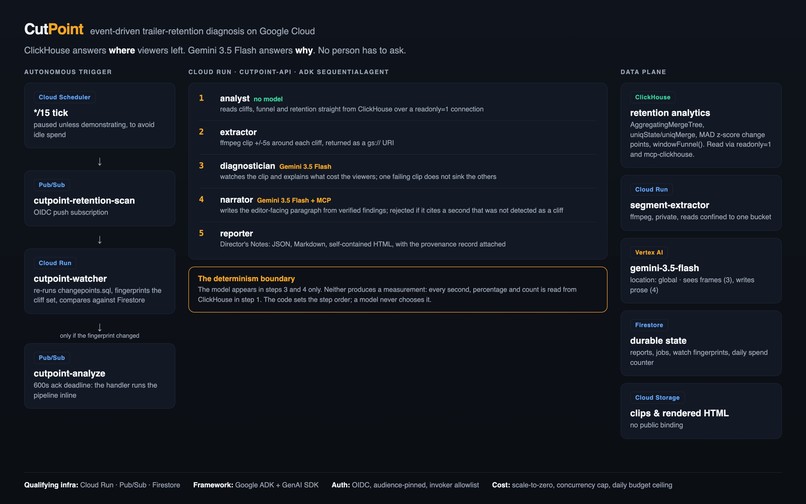Click the 'Gemini 3.5 Flash + MCP' tag

tap(294, 201)
